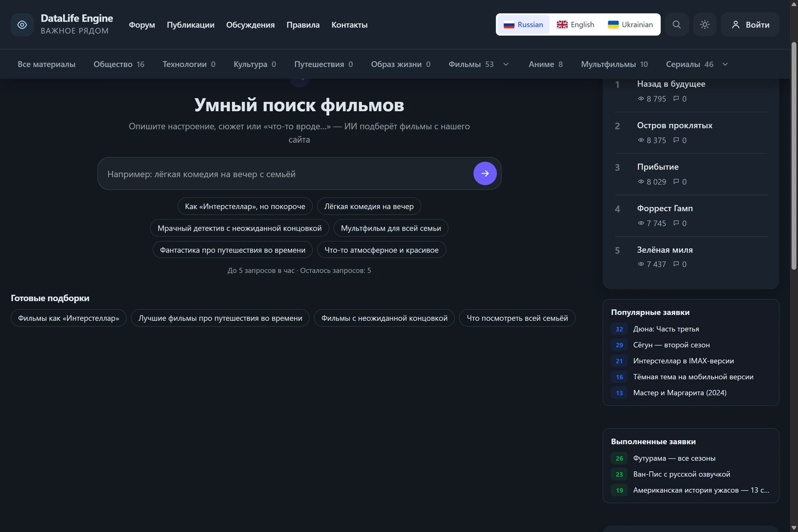Submit smart search with purple arrow button

point(485,174)
